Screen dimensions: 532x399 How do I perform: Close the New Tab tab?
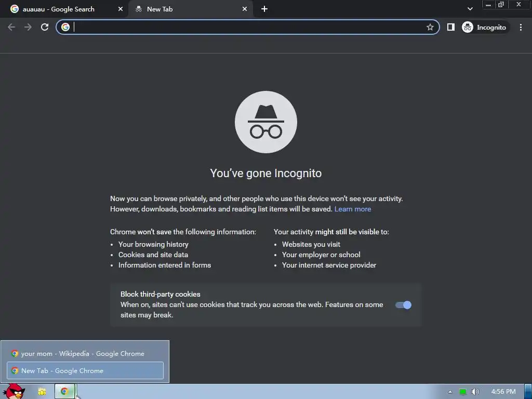click(x=245, y=9)
